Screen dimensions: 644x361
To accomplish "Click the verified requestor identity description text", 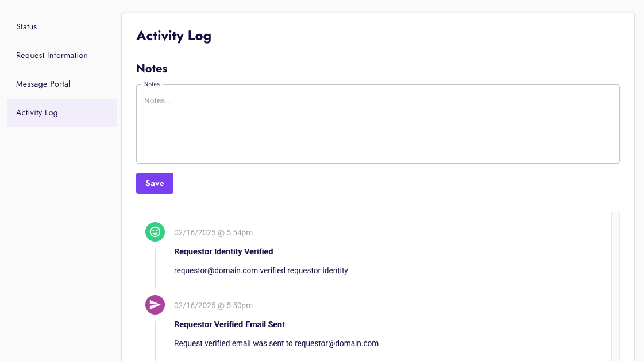I will pyautogui.click(x=261, y=270).
